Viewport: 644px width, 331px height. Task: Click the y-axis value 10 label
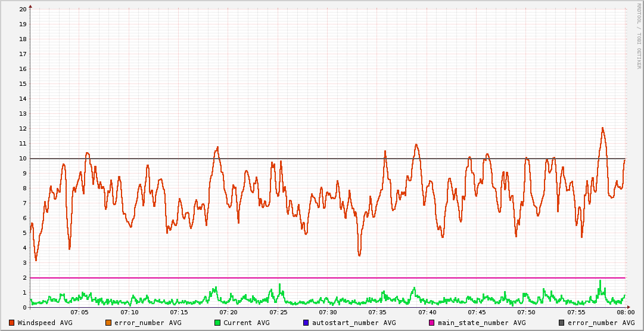23,159
